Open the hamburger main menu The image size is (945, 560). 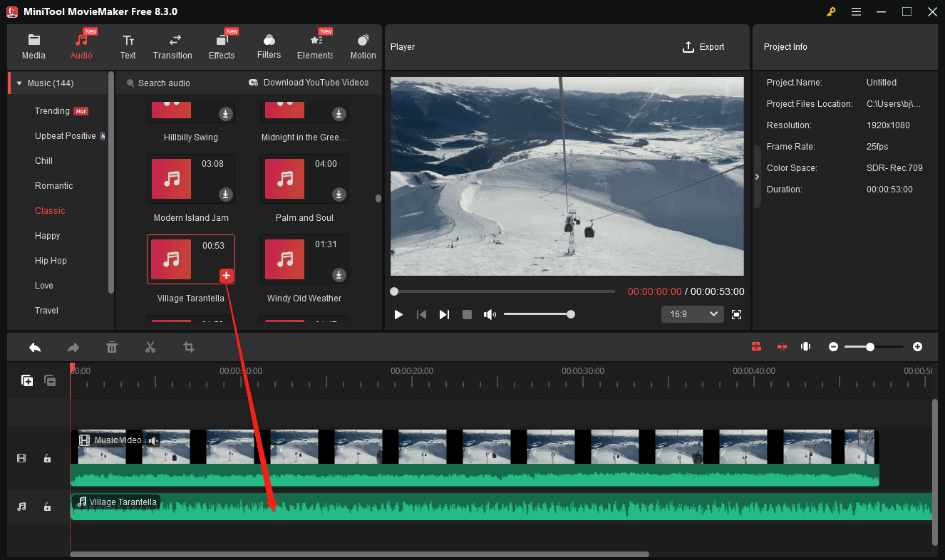coord(856,11)
